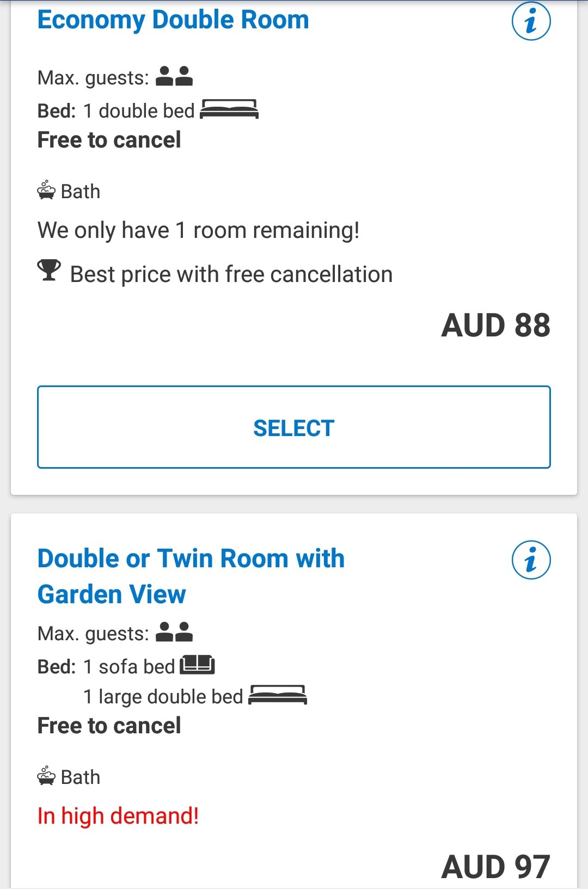The width and height of the screenshot is (588, 889).
Task: Tap 'Best price with free cancellation' label
Action: [x=231, y=274]
